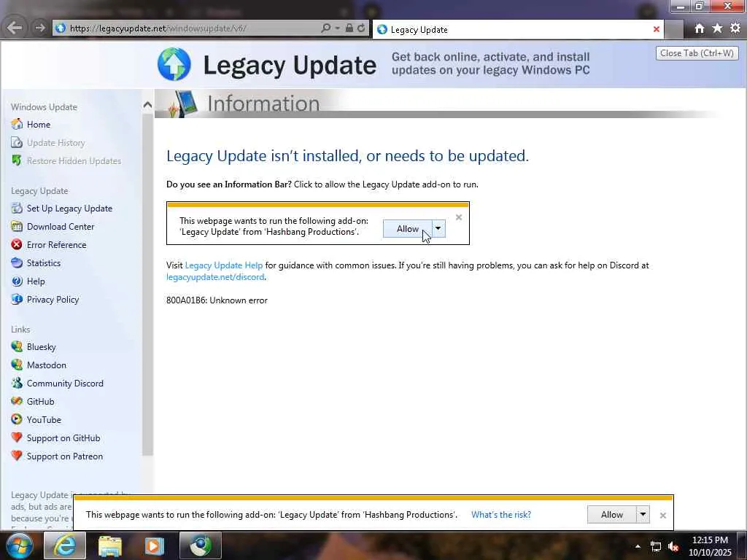Expand Allow options arrow in bottom notification
Viewport: 747px width, 560px height.
(643, 514)
